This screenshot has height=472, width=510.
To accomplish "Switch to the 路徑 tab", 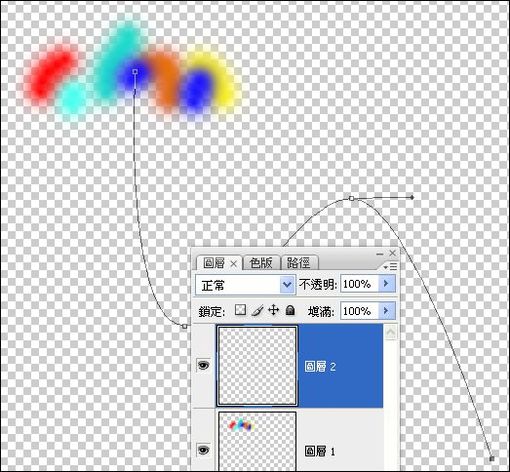I will (299, 263).
